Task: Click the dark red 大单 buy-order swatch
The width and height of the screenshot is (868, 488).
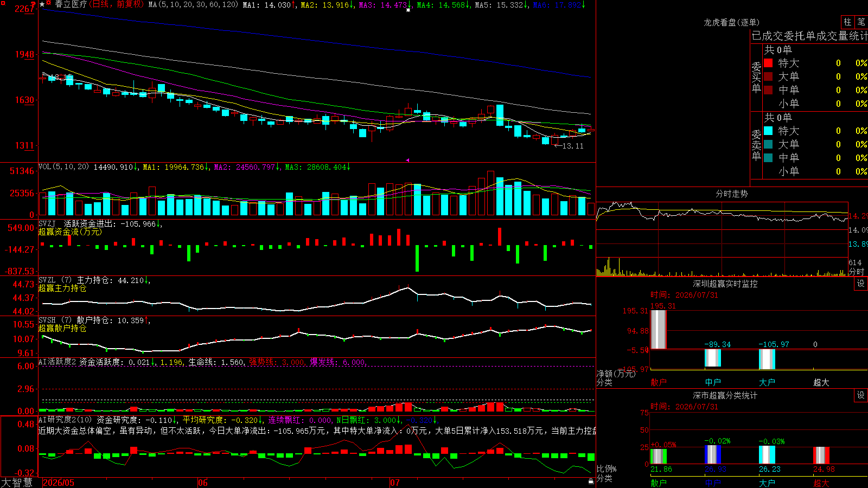Action: point(768,76)
